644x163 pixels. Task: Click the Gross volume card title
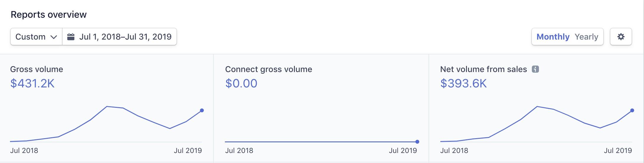37,69
